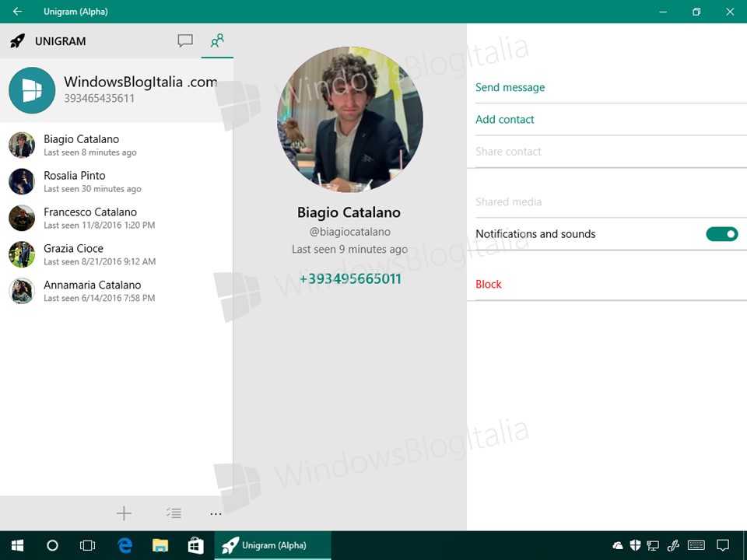
Task: Select Biagio Catalano in the contact list
Action: [116, 145]
